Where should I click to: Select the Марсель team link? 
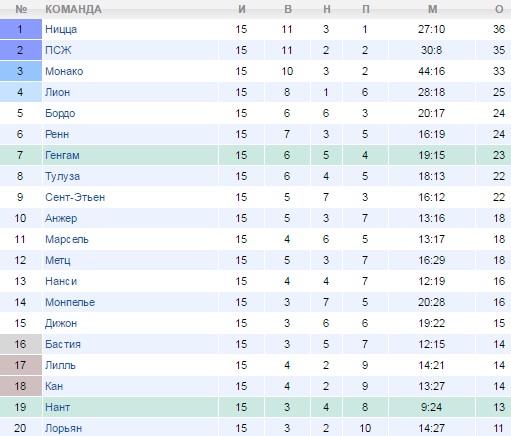tap(67, 239)
